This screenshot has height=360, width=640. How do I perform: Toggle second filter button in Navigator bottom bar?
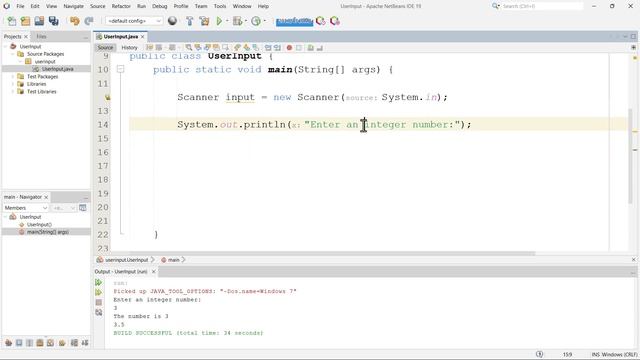19,343
